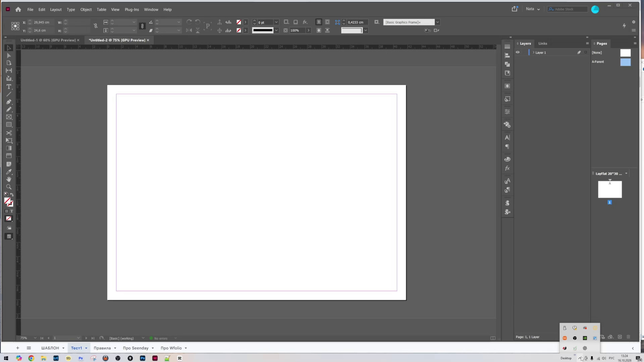Viewport: 644px width, 362px height.
Task: Open stroke weight 0 pt dropdown
Action: click(276, 22)
